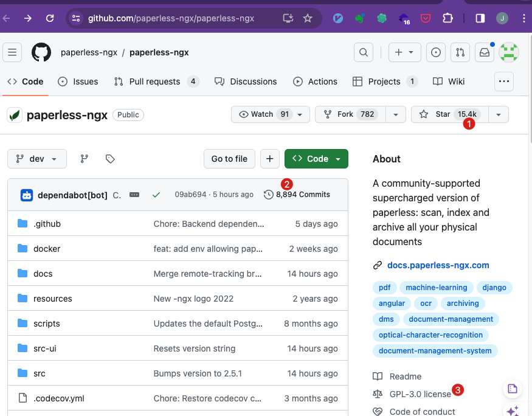Viewport: 532px width, 416px height.
Task: Expand the Fork options dropdown arrow
Action: click(396, 114)
